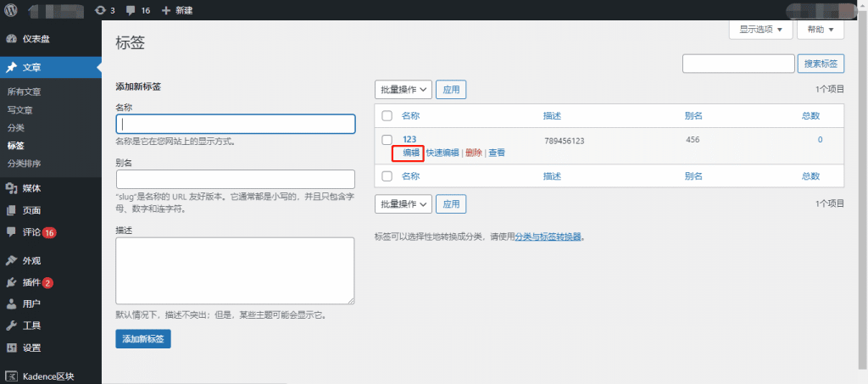This screenshot has height=384, width=868.
Task: Click the 仪表盘 dashboard gauge icon
Action: coord(11,39)
